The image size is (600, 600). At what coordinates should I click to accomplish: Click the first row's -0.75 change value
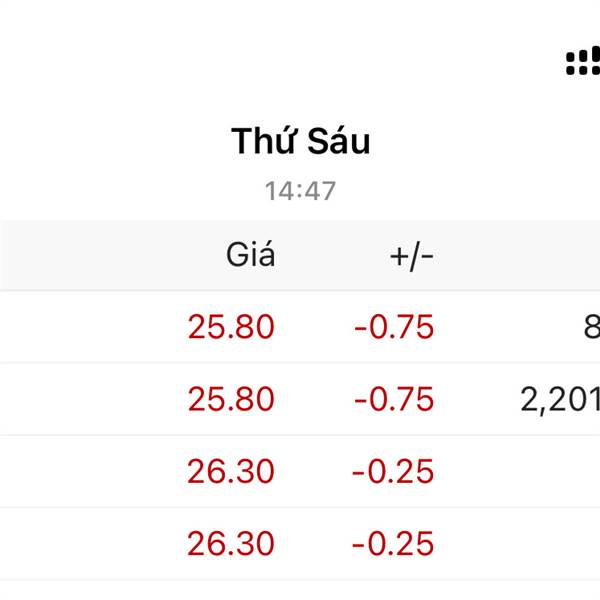(x=393, y=327)
